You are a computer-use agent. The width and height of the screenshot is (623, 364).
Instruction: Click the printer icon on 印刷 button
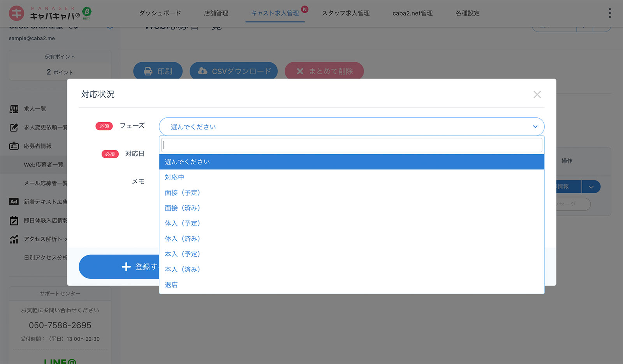click(x=148, y=71)
